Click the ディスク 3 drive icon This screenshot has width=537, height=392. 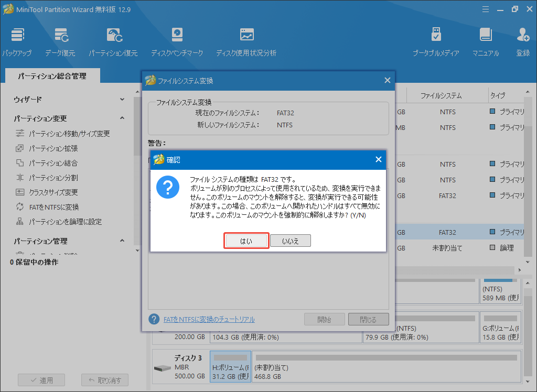[x=163, y=368]
